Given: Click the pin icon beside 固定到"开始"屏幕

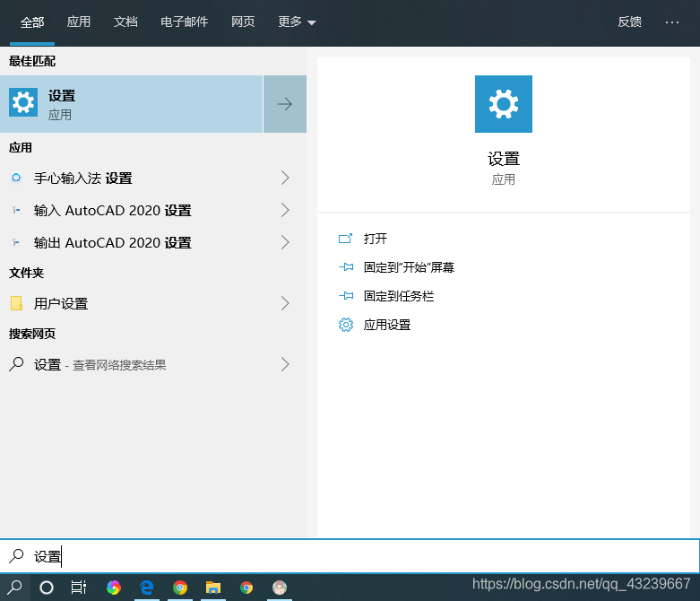Looking at the screenshot, I should click(x=346, y=267).
